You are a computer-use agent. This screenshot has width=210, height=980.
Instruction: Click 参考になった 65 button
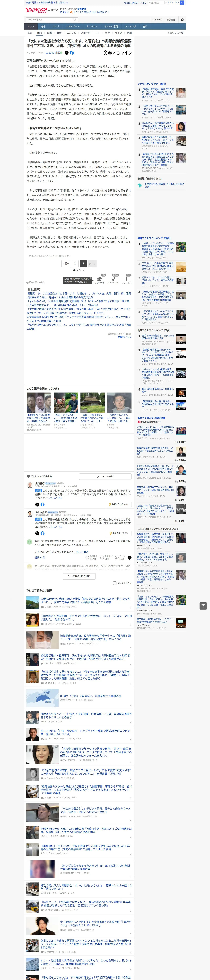pyautogui.click(x=119, y=533)
